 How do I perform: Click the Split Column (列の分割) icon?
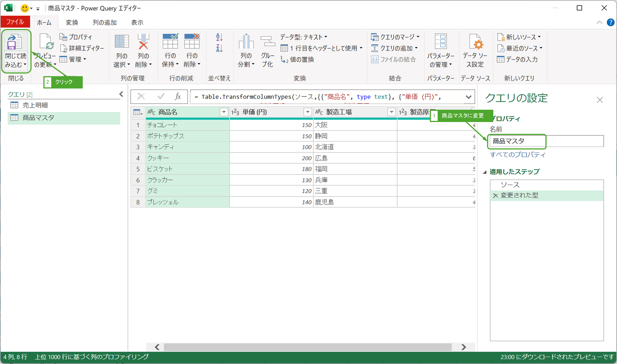pyautogui.click(x=246, y=42)
